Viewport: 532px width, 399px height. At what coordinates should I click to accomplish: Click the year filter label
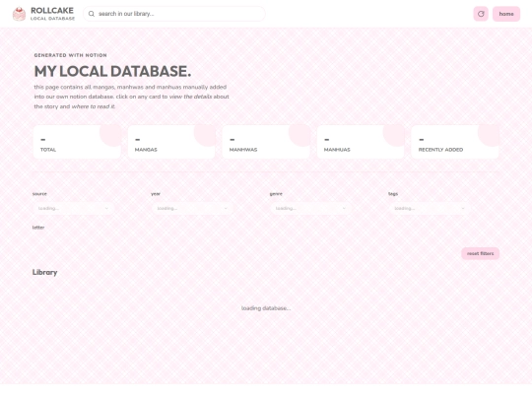coord(156,194)
